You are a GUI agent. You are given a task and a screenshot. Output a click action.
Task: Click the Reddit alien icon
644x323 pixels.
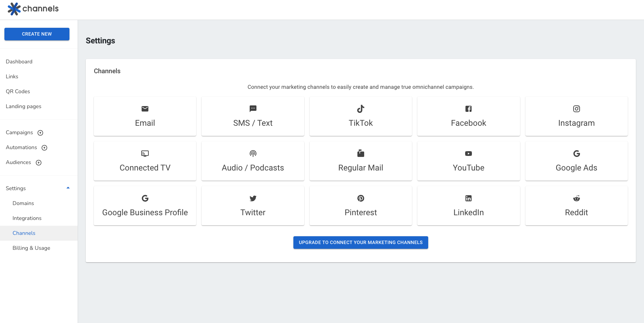tap(576, 198)
